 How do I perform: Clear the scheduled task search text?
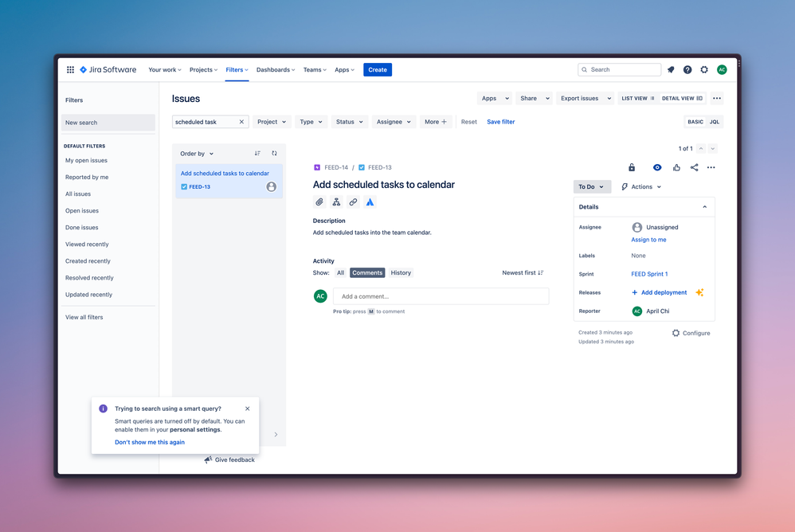241,122
